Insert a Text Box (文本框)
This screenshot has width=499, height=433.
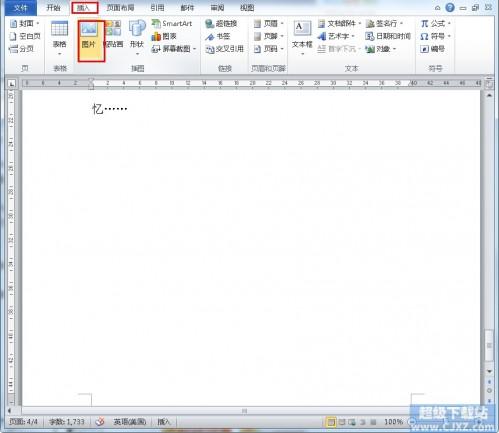tap(302, 37)
